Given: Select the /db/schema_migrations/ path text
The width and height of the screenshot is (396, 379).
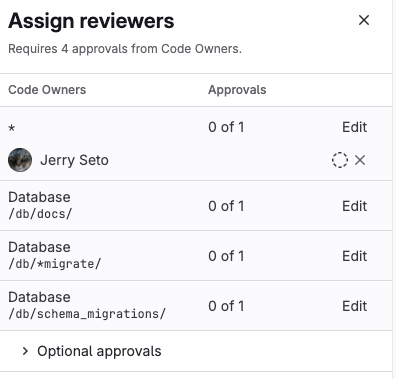Looking at the screenshot, I should pos(87,314).
